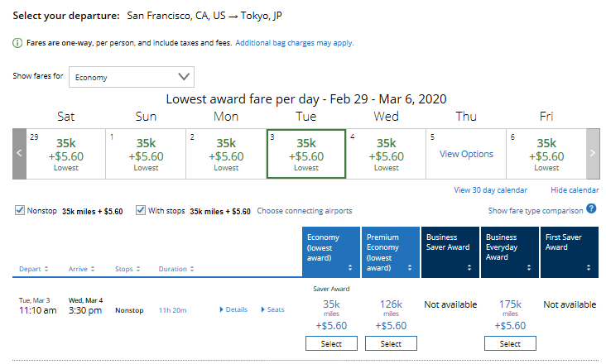Go to previous week with left arrow
Screen dimensions: 606x364
19,154
